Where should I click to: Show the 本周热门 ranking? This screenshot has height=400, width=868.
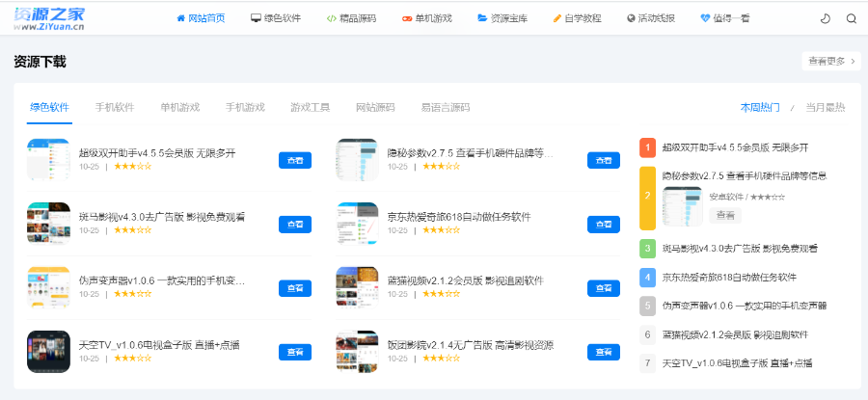(x=760, y=107)
